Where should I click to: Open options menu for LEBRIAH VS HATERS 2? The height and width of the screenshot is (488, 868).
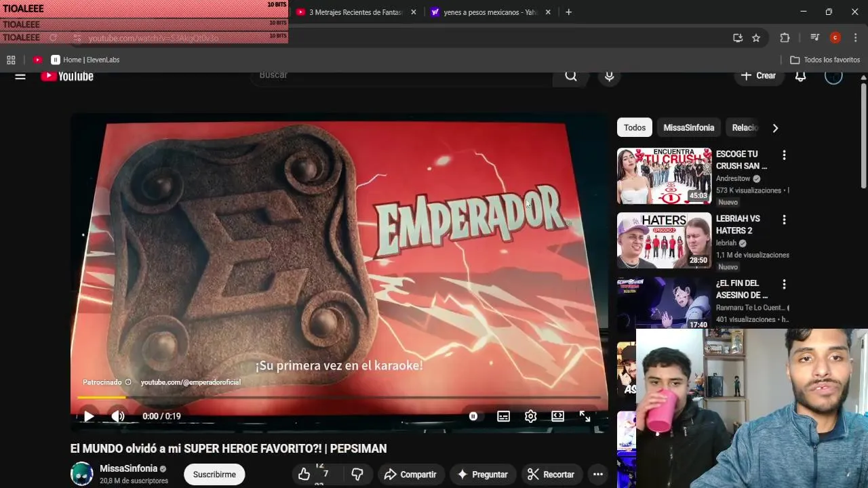click(x=784, y=220)
